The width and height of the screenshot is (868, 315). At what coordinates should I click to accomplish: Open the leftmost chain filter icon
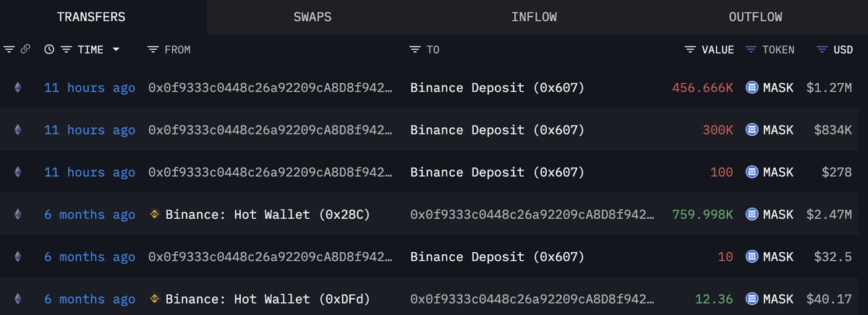point(9,50)
